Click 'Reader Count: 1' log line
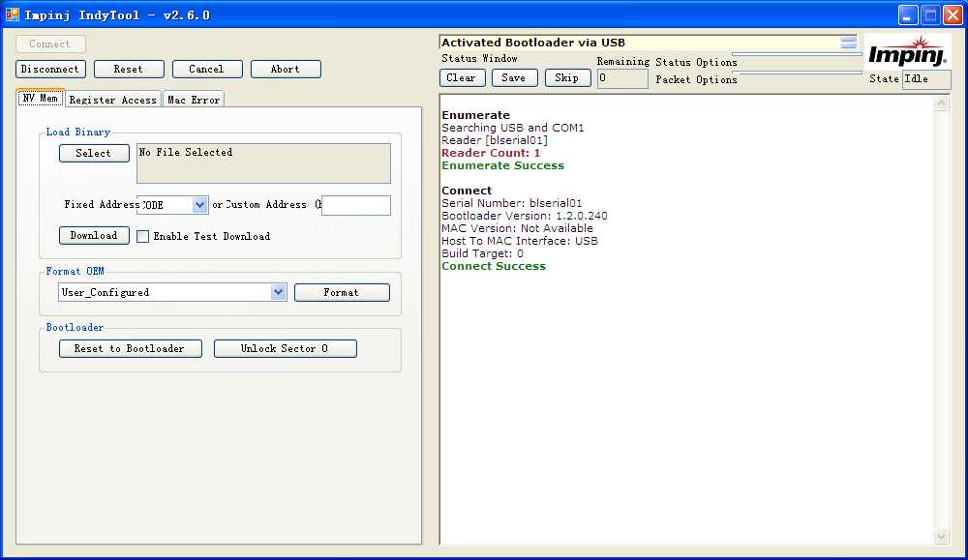The image size is (968, 560). (491, 153)
